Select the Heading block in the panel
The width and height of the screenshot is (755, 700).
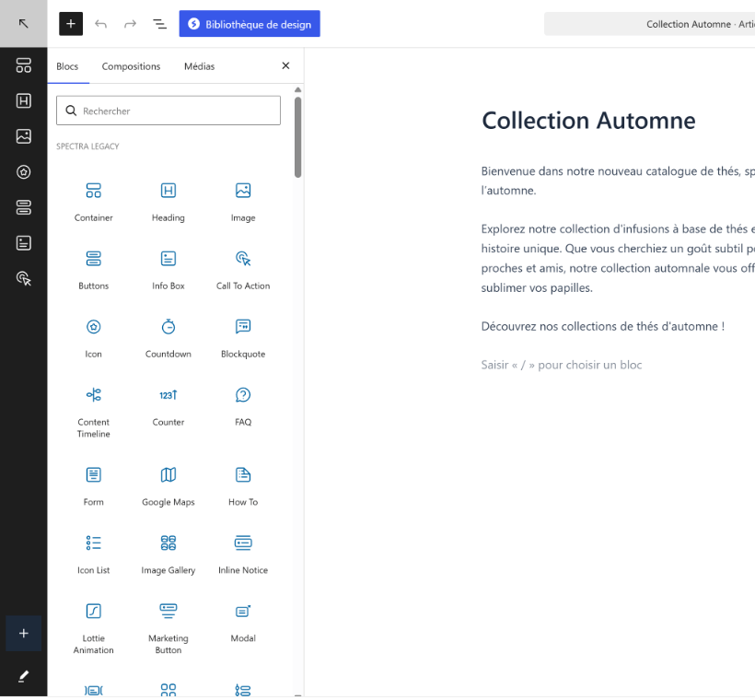tap(168, 202)
